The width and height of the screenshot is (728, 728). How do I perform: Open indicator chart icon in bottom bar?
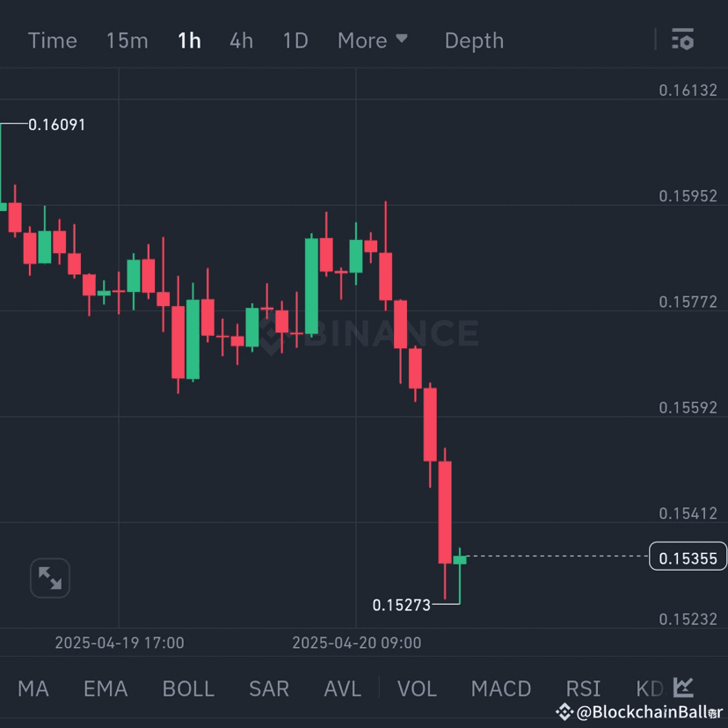[683, 688]
